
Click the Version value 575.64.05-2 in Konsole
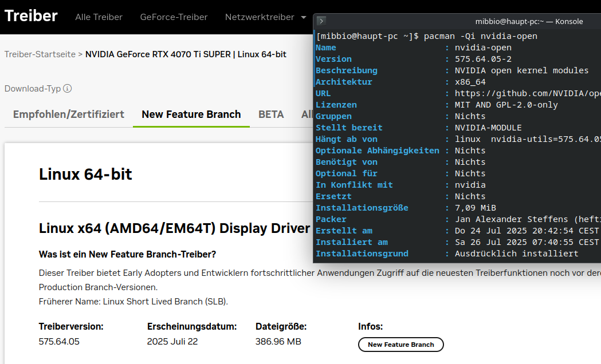pos(483,59)
